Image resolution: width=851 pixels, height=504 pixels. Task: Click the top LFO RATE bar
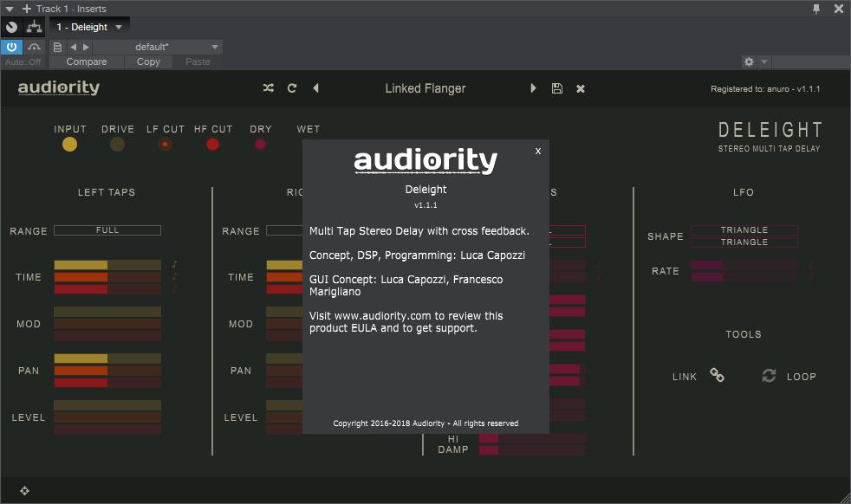[744, 265]
